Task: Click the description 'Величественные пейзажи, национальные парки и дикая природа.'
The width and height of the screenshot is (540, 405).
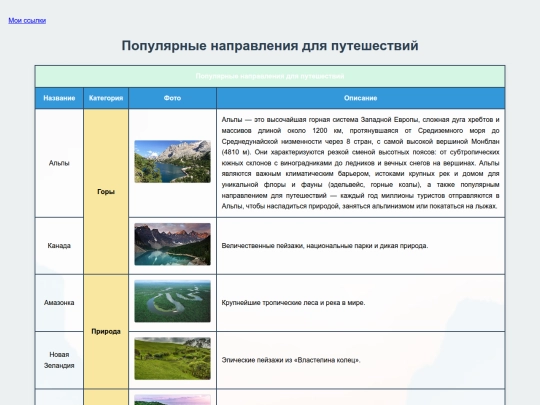Action: (x=325, y=246)
